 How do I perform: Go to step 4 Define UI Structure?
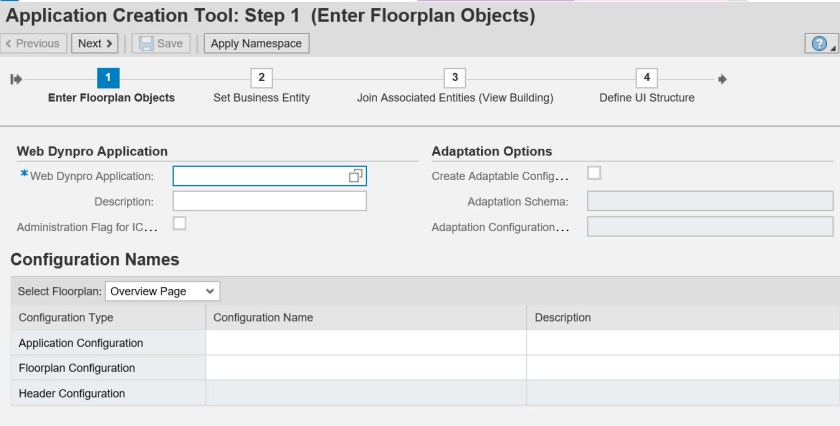pyautogui.click(x=646, y=76)
